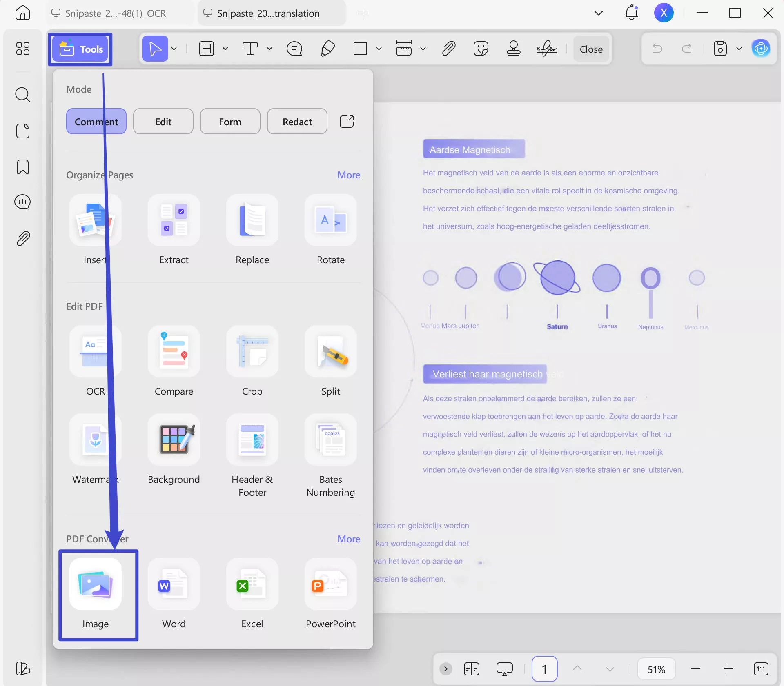
Task: Click the 51% zoom level control
Action: pyautogui.click(x=656, y=668)
